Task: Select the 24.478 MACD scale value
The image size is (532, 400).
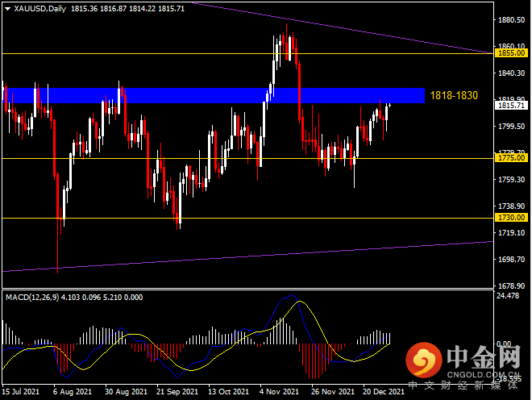Action: click(x=508, y=296)
